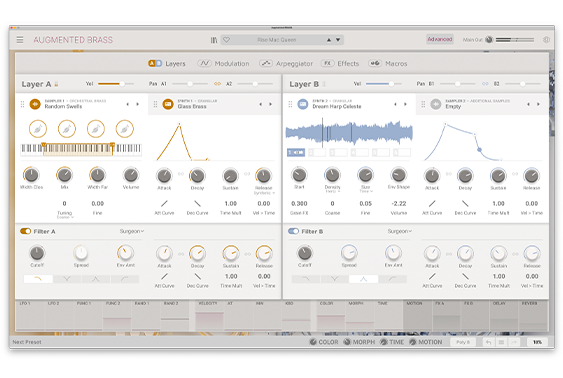Select fourth sample slot circle in Random Swells
The height and width of the screenshot is (378, 563).
click(x=125, y=129)
